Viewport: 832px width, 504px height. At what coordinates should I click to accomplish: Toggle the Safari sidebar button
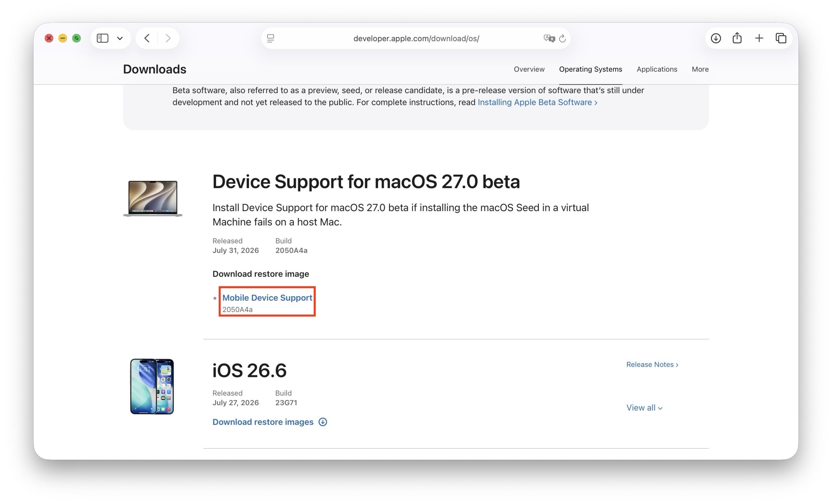pyautogui.click(x=102, y=38)
